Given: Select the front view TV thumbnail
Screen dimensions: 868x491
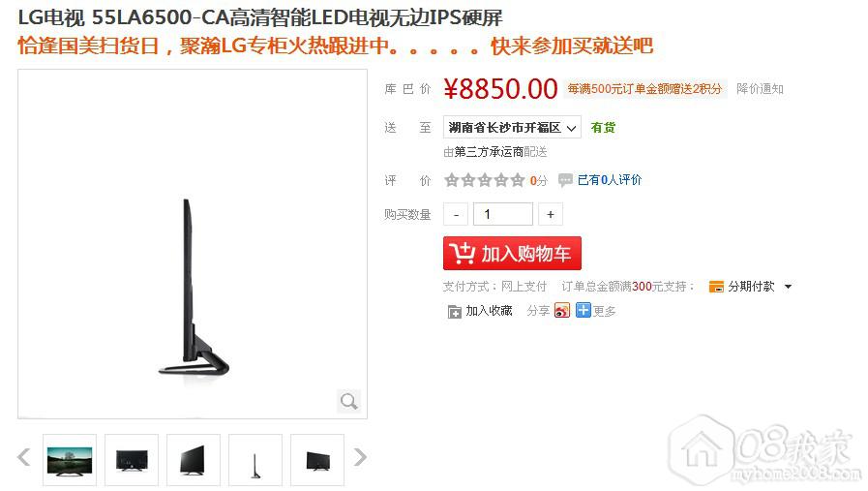Looking at the screenshot, I should pyautogui.click(x=70, y=460).
